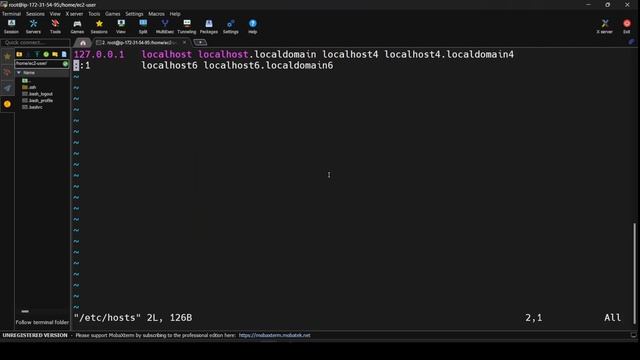Click 'localhost6.localdomain6' in the terminal
Viewport: 640px width, 360px height.
[x=268, y=66]
